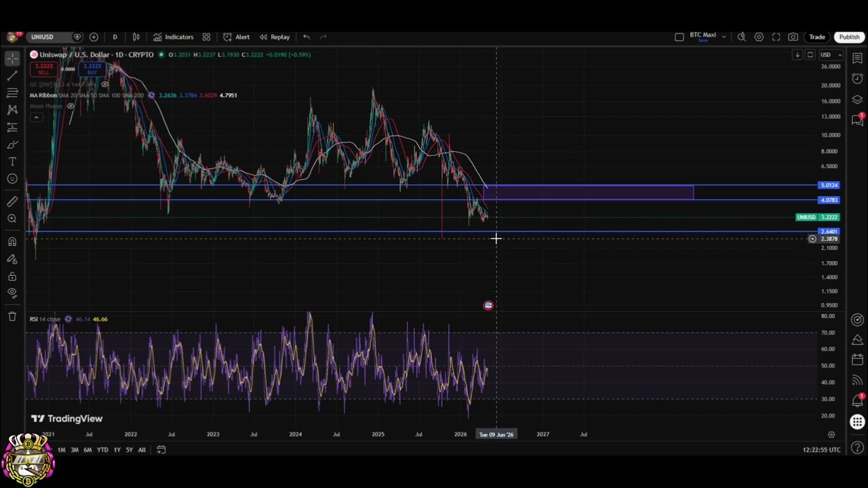The height and width of the screenshot is (488, 868).
Task: Open the news feed panel
Action: tap(857, 381)
